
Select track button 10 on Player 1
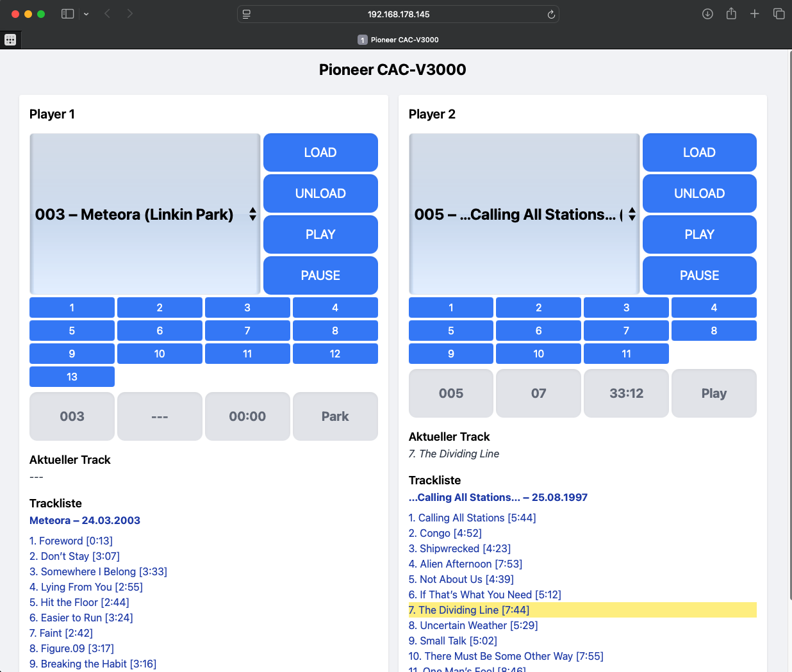tap(160, 354)
